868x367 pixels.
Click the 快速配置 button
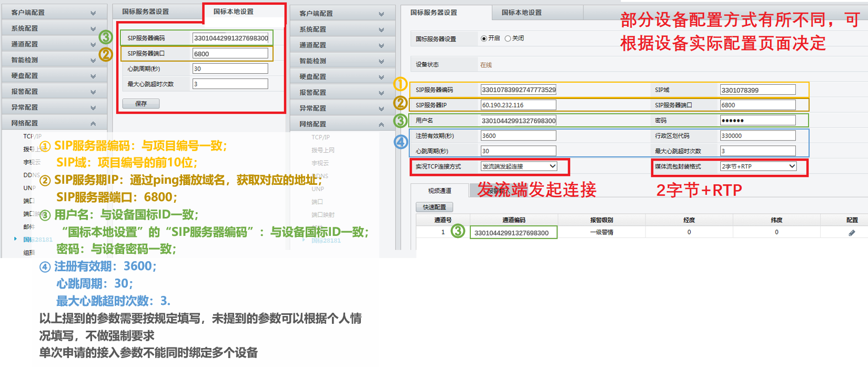[435, 207]
